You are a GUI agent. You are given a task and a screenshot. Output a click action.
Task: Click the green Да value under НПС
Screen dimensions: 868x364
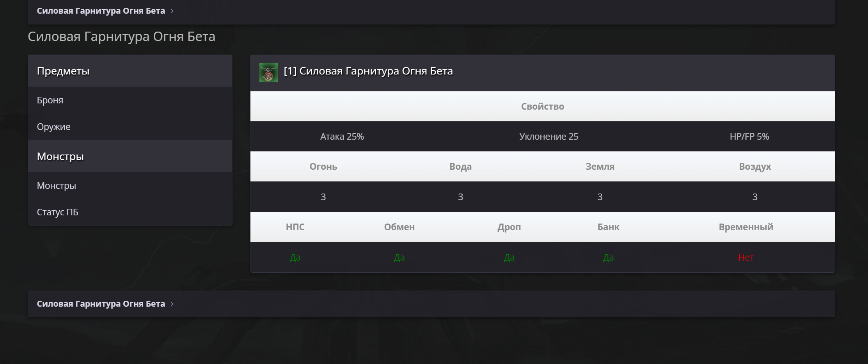pyautogui.click(x=295, y=257)
